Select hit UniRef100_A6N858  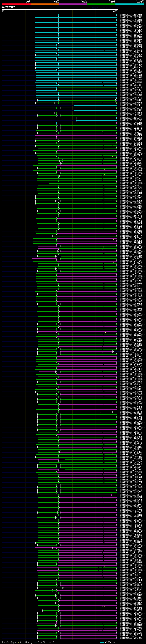[x=131, y=213]
